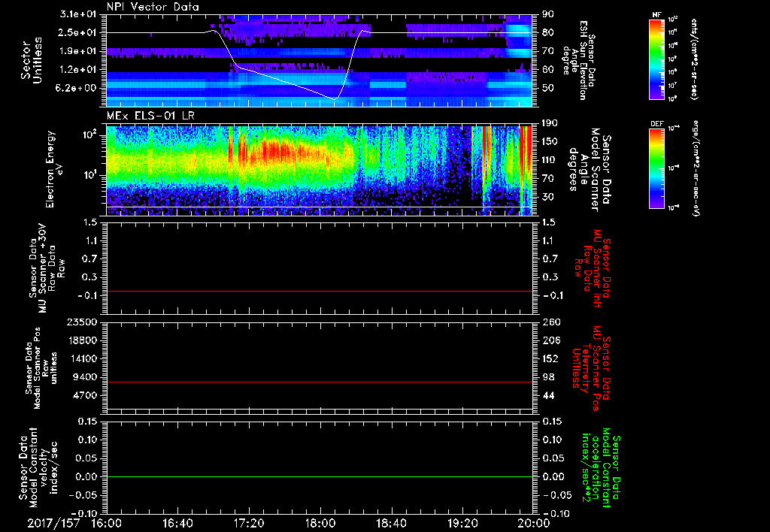This screenshot has height=532, width=770.
Task: Click the '2017/157' date label
Action: tap(53, 523)
